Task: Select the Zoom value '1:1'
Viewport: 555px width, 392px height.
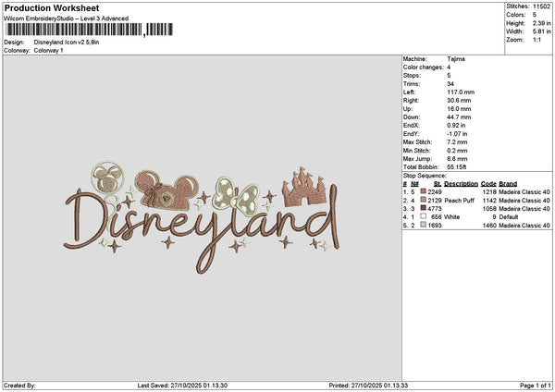Action: [536, 40]
